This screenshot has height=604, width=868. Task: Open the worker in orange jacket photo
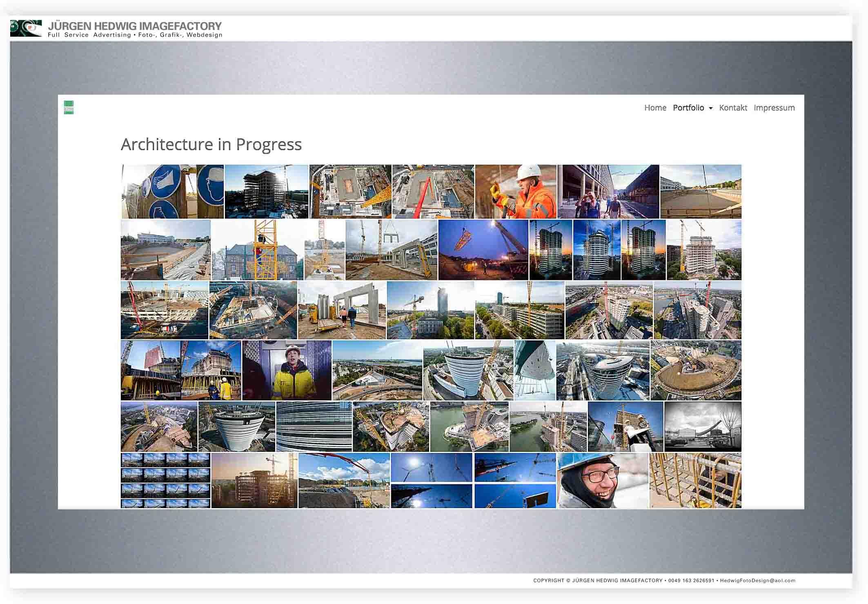click(x=516, y=191)
